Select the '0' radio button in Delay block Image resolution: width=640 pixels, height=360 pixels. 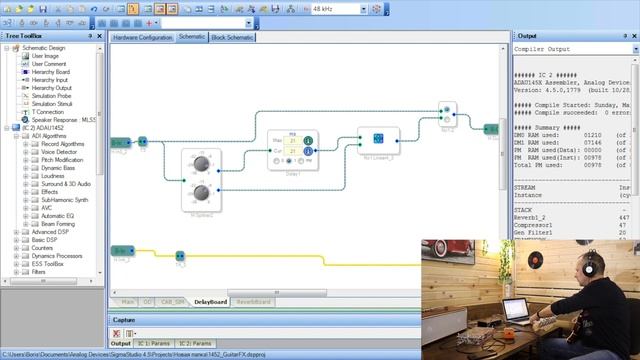coord(276,161)
